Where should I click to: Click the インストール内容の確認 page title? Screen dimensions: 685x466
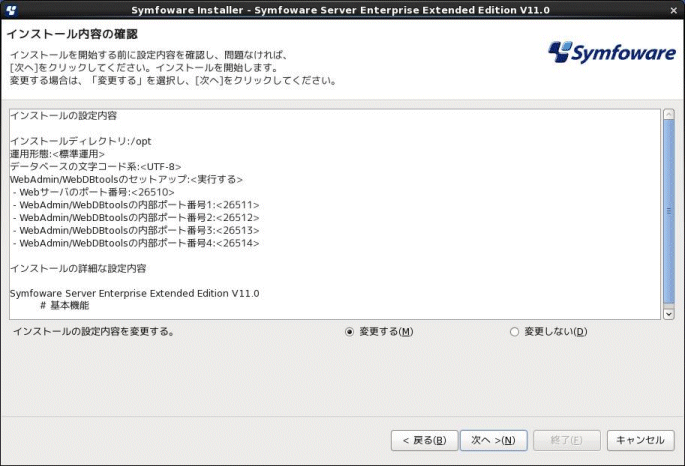tap(72, 34)
